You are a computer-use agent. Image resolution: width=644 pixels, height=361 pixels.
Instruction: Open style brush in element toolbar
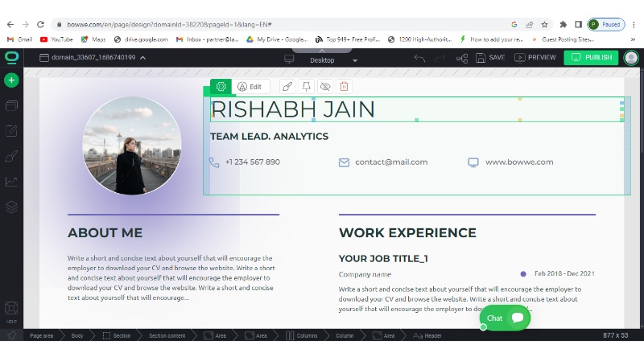[287, 87]
